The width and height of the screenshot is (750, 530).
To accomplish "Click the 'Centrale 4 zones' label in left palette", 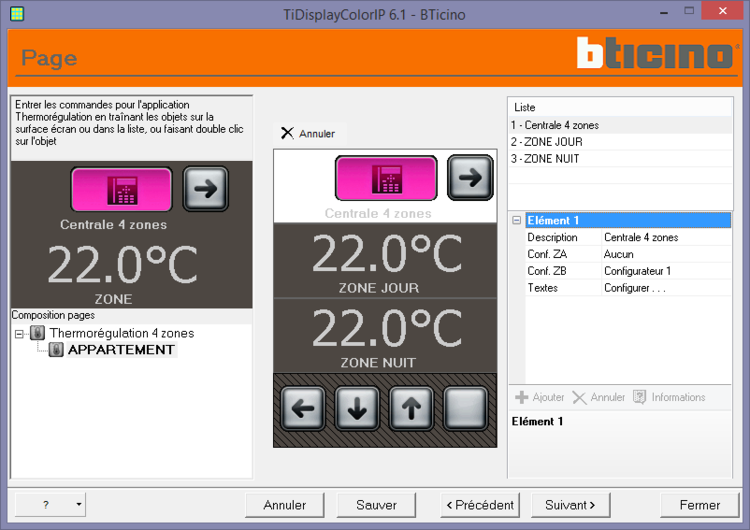I will pos(113,224).
